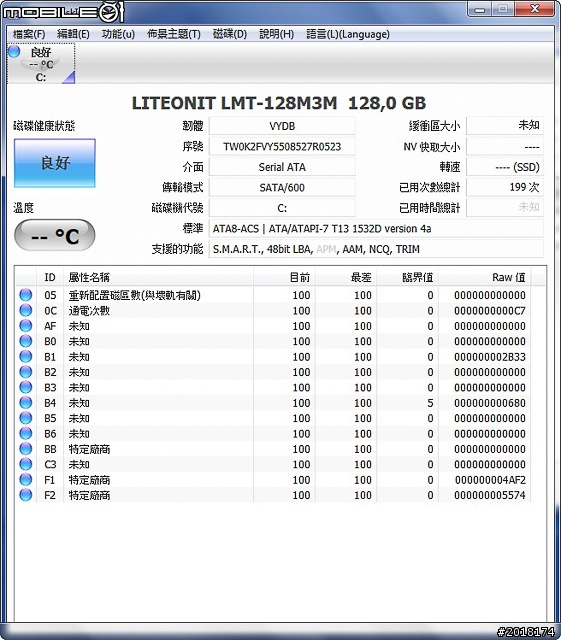Click the firmware field VYDB
Viewport: 561px width, 640px height.
(282, 126)
